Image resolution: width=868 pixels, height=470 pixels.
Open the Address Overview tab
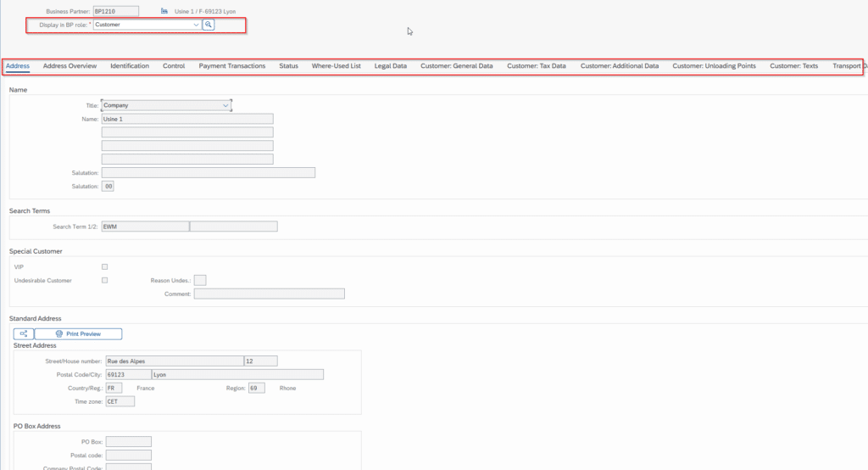pyautogui.click(x=70, y=66)
